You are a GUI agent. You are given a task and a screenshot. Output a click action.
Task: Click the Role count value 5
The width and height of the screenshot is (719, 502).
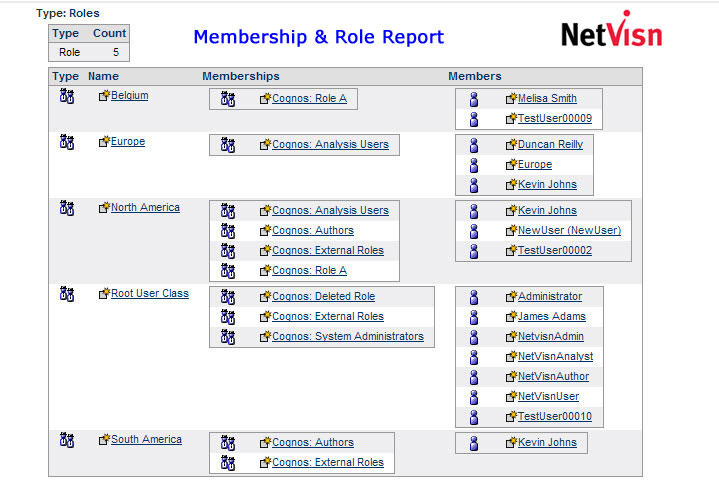coord(116,52)
